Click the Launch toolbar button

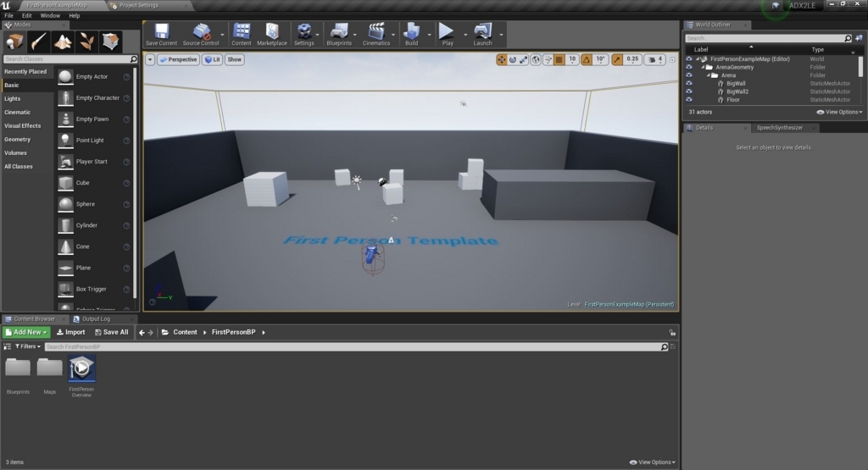click(x=482, y=34)
